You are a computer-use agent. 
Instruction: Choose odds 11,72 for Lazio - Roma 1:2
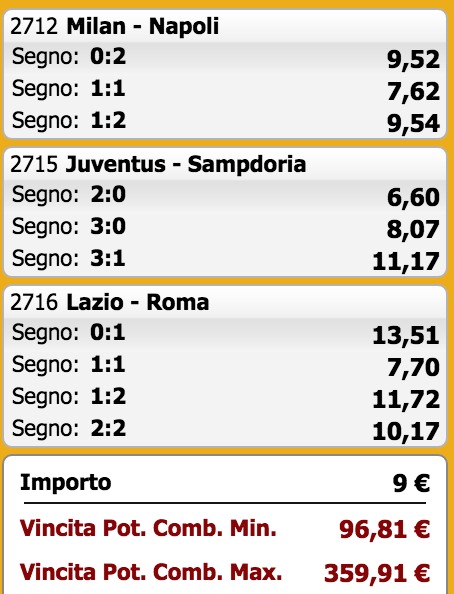point(406,399)
